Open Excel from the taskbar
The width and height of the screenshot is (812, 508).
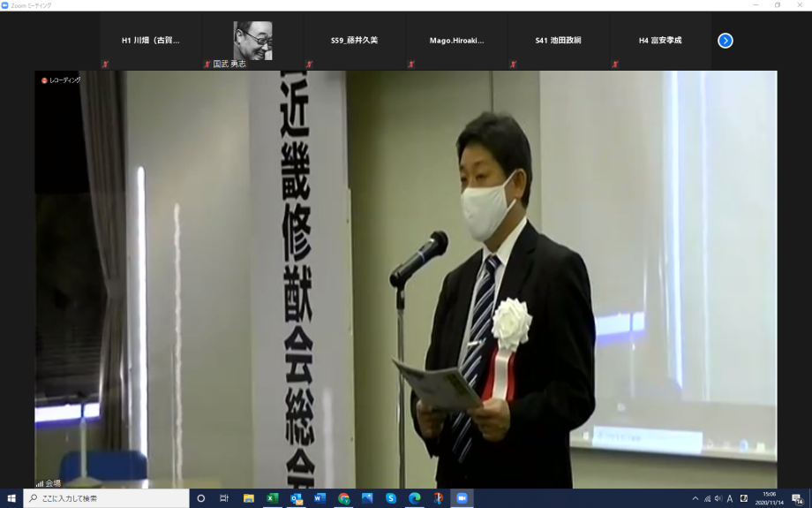pos(273,498)
